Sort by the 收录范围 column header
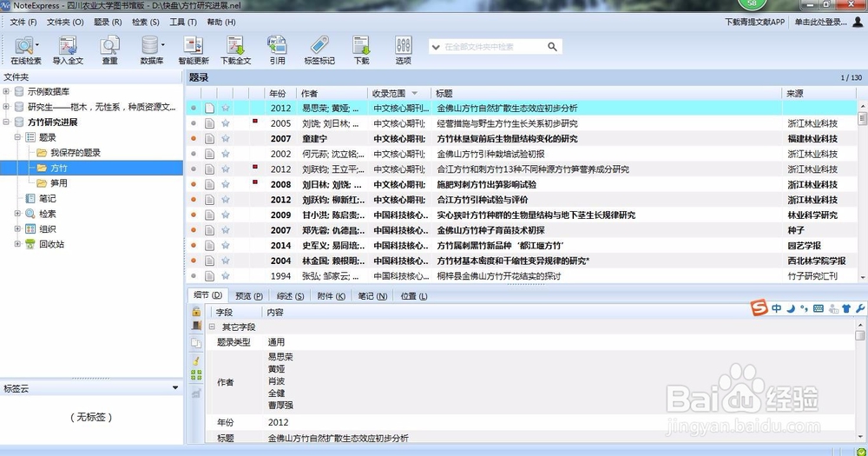 [x=398, y=93]
